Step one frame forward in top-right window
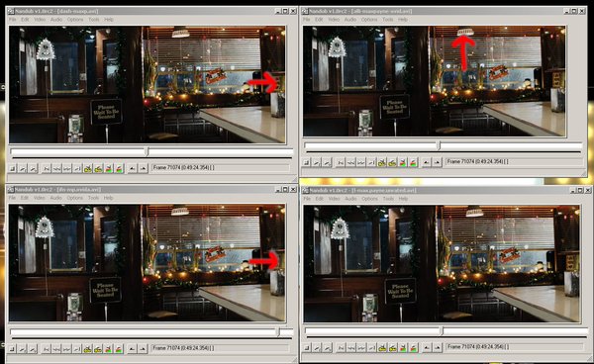594x364 pixels. pos(361,162)
